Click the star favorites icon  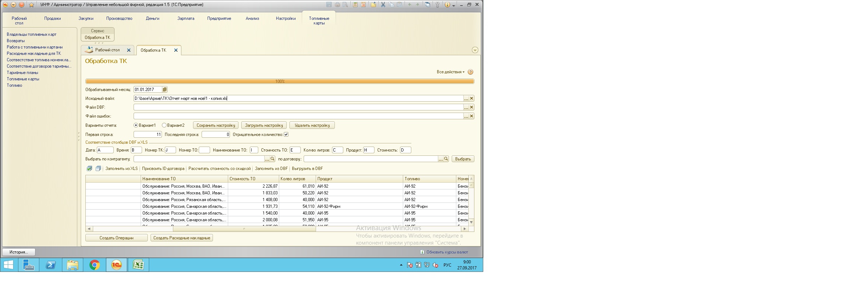(x=32, y=5)
